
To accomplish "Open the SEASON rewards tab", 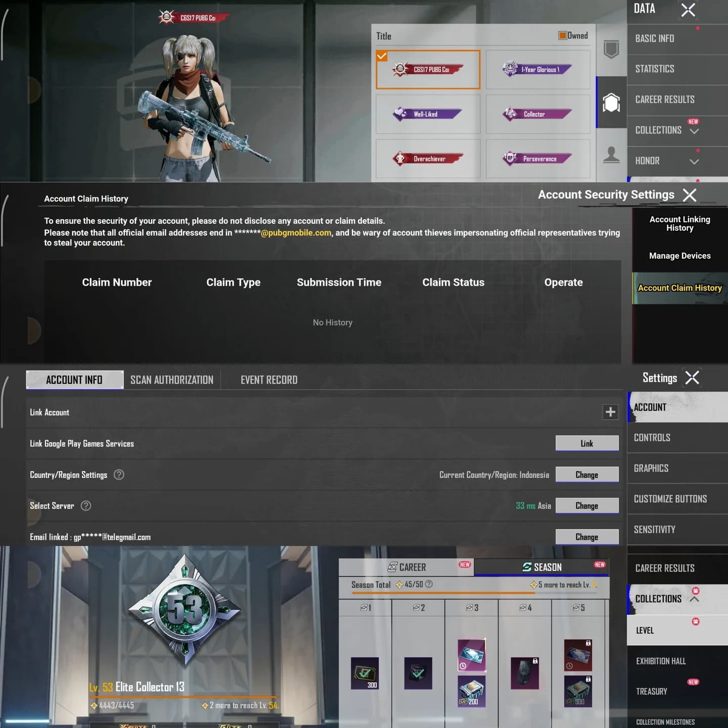I will click(541, 567).
